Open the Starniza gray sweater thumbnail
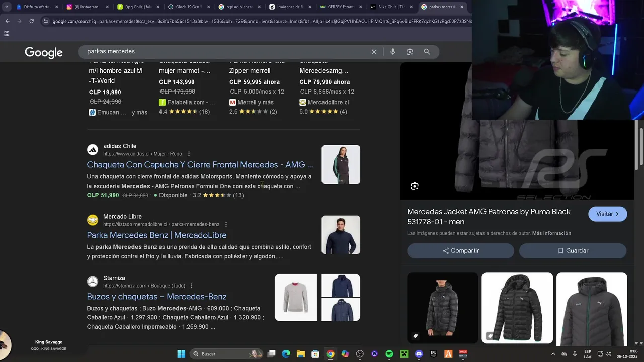Image resolution: width=644 pixels, height=362 pixels. tap(296, 297)
